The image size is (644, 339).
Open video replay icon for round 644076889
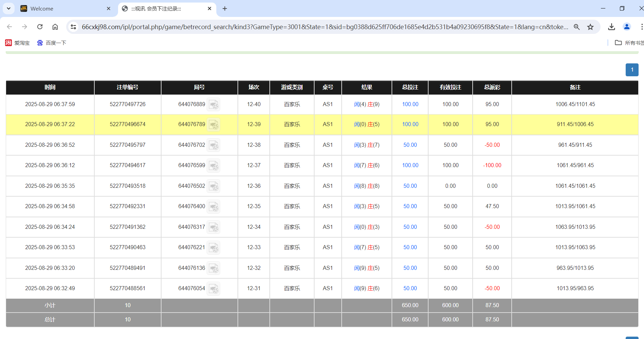[213, 104]
